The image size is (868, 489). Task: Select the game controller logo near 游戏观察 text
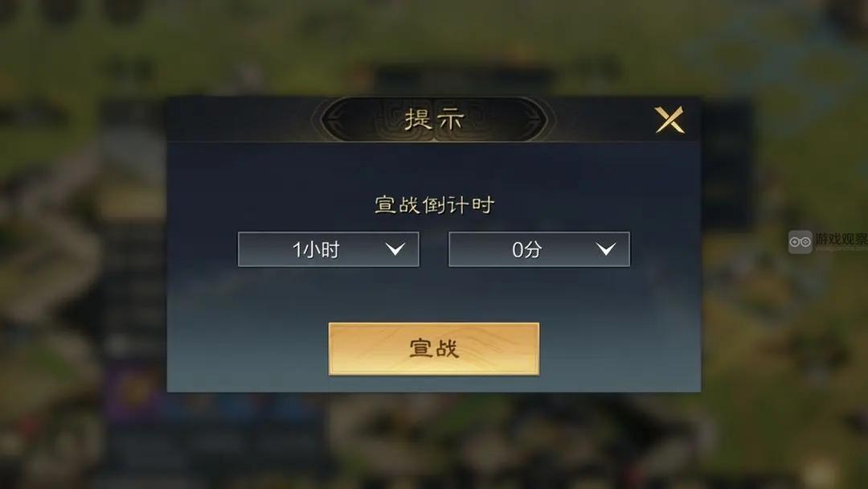click(x=799, y=241)
